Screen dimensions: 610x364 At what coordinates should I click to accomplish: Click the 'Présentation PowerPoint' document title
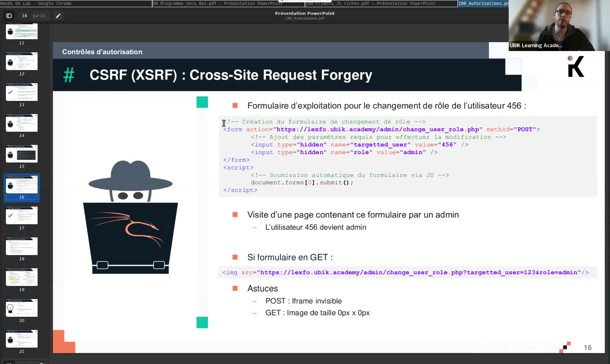tap(305, 13)
